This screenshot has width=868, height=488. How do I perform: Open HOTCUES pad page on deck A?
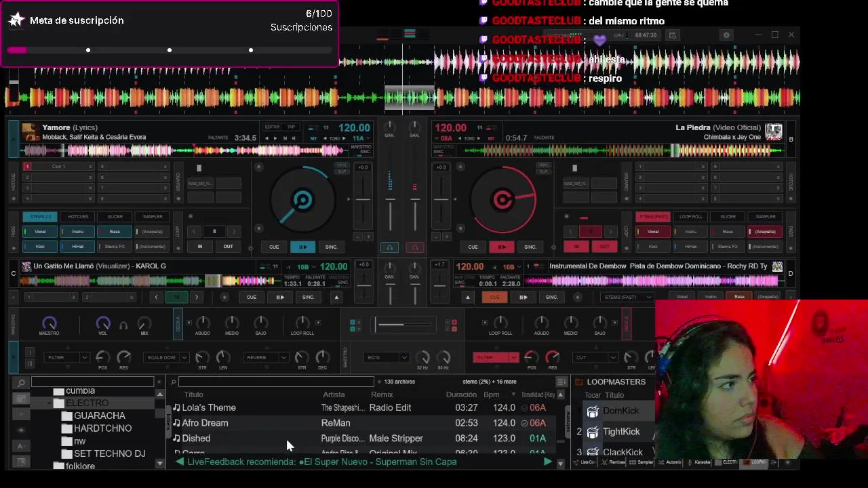[78, 217]
